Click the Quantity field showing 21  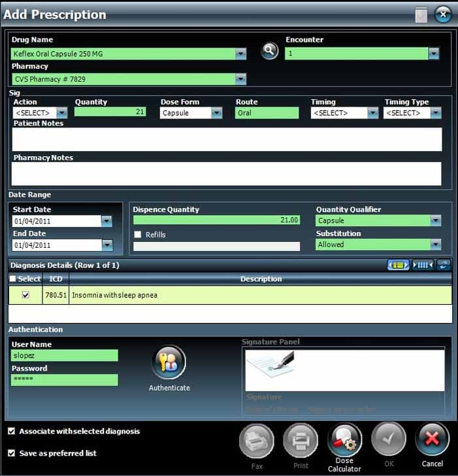coord(110,112)
